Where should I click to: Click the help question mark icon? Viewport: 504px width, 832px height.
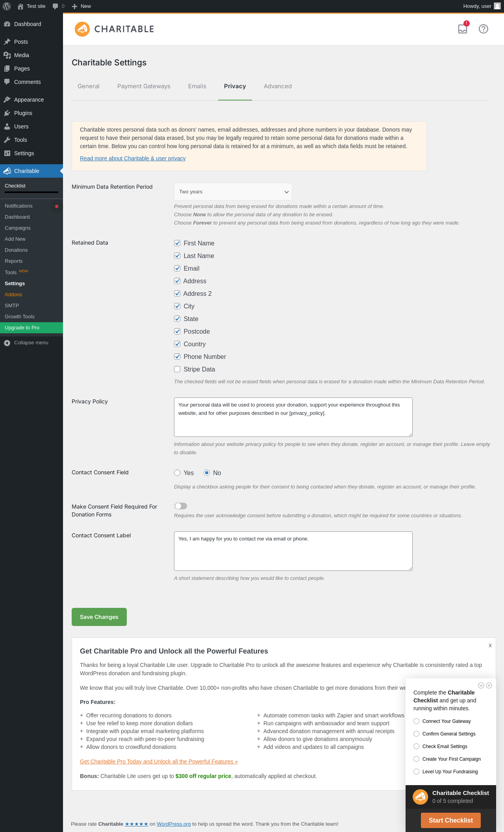[x=484, y=29]
